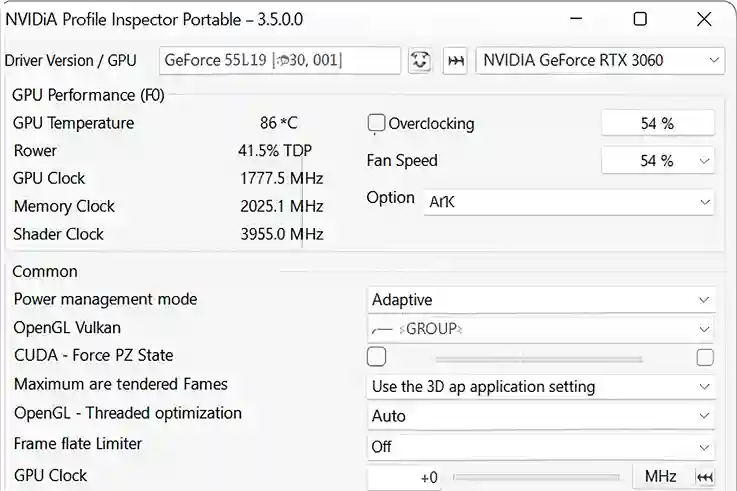Click the Shader Clock label
This screenshot has width=737, height=491.
pos(58,234)
